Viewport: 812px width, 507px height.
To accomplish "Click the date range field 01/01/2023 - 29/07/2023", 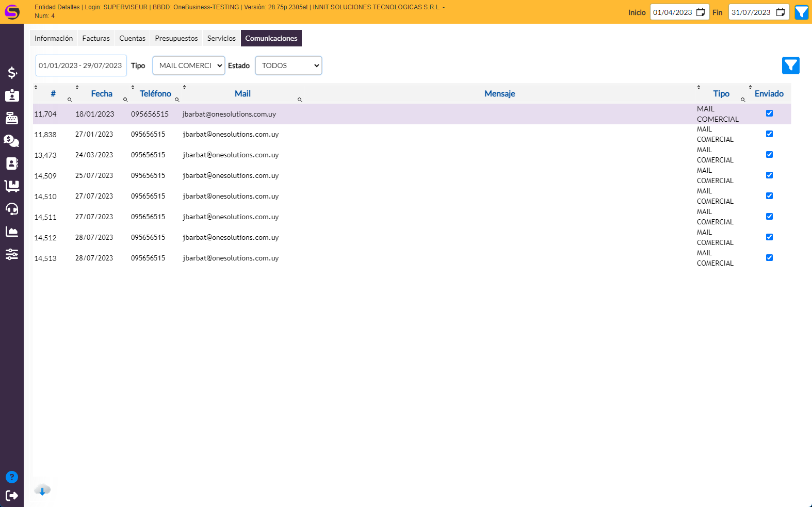I will tap(80, 66).
